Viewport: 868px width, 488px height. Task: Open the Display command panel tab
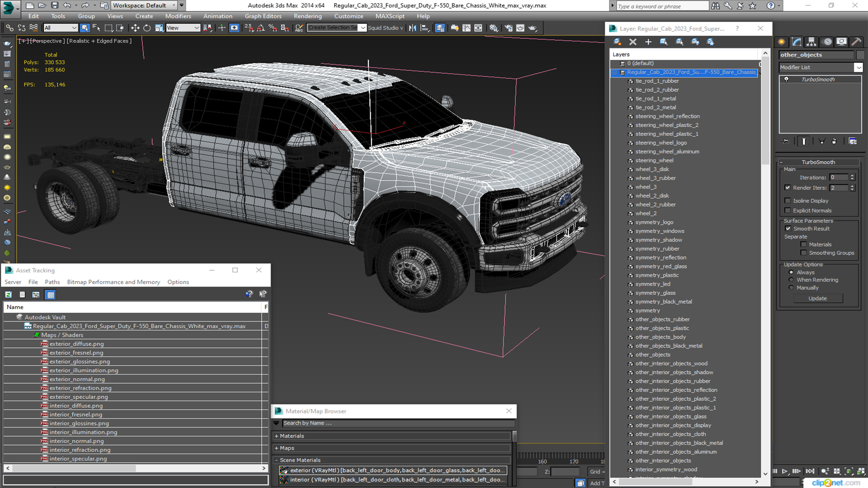point(841,42)
